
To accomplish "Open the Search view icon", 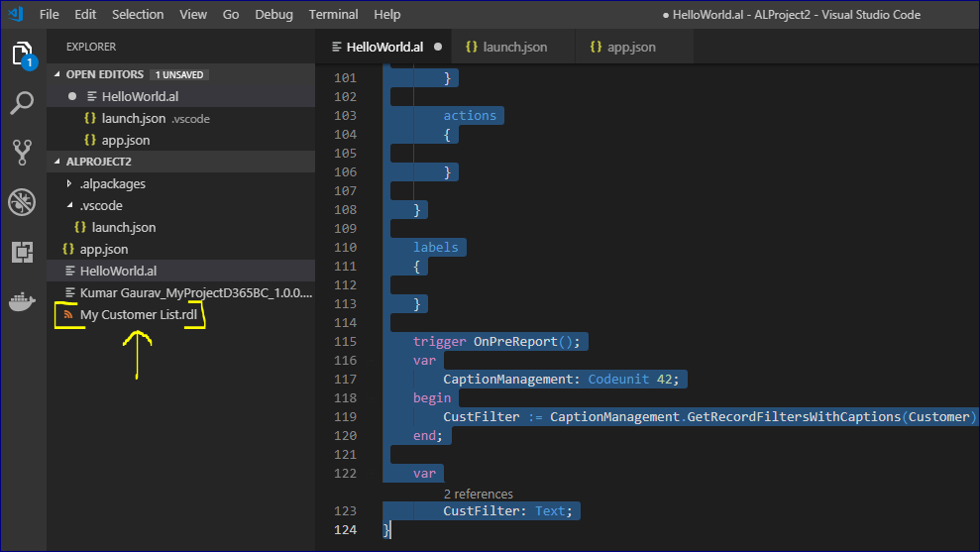I will (x=22, y=103).
